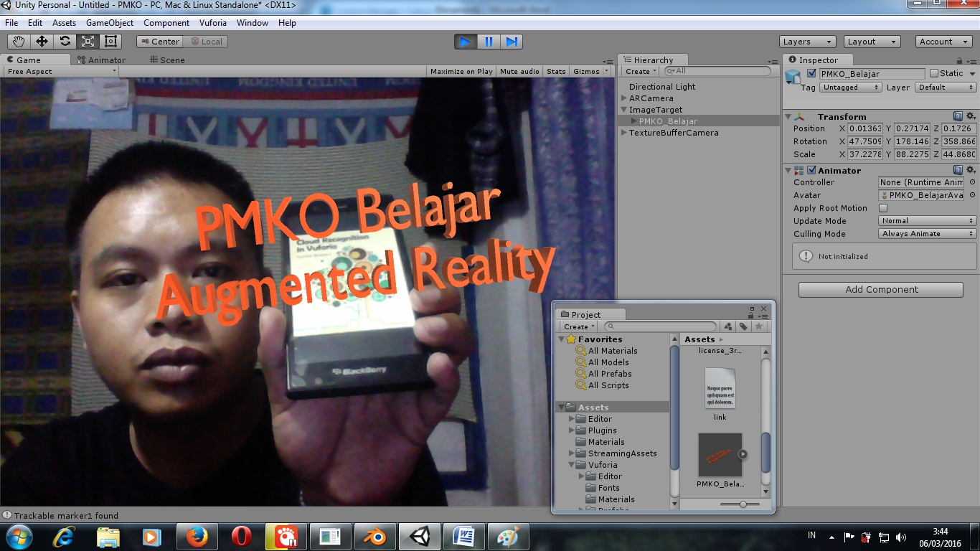
Task: Switch to Microsoft Word in taskbar
Action: (x=464, y=537)
